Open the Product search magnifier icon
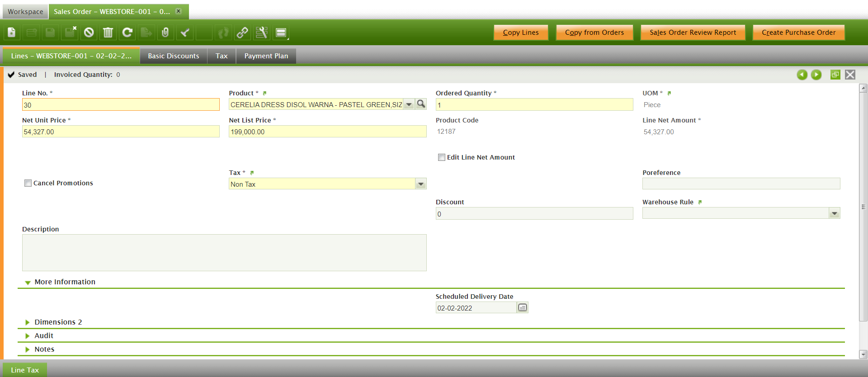Image resolution: width=868 pixels, height=377 pixels. [421, 104]
